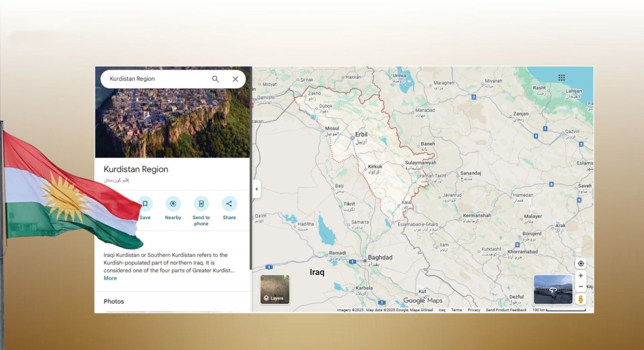Click the my-location target icon

pos(580,263)
